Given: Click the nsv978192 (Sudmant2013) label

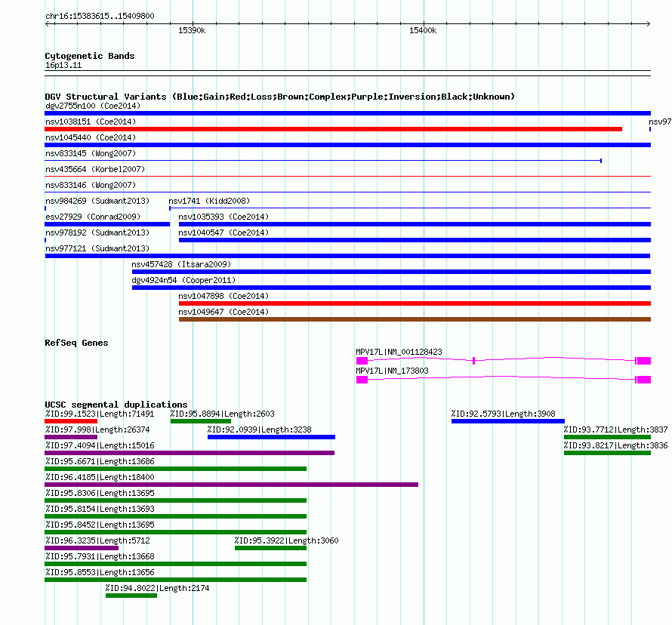Looking at the screenshot, I should (x=97, y=232).
